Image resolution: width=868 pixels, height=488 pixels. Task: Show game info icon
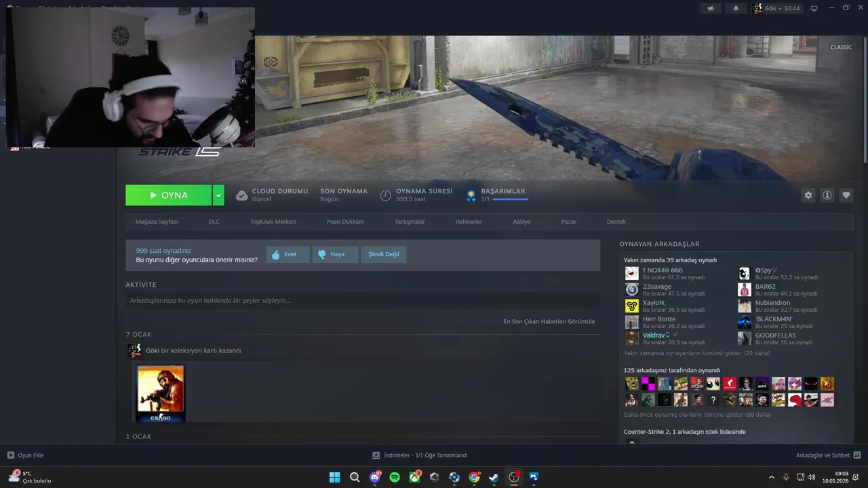tap(827, 195)
